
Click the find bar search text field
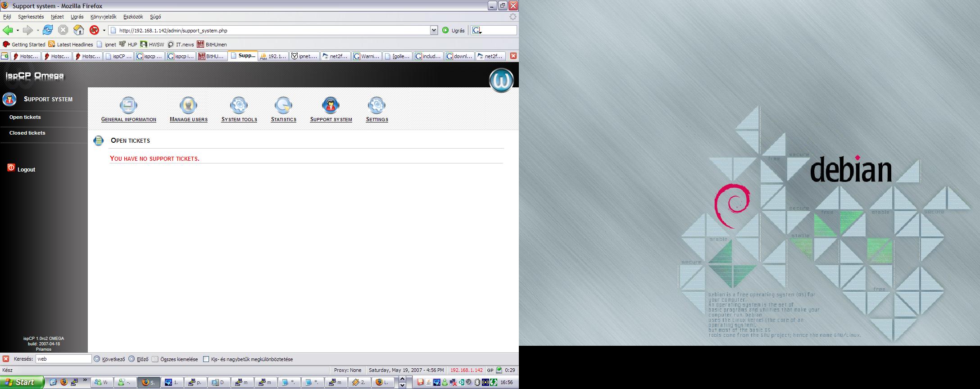(63, 359)
